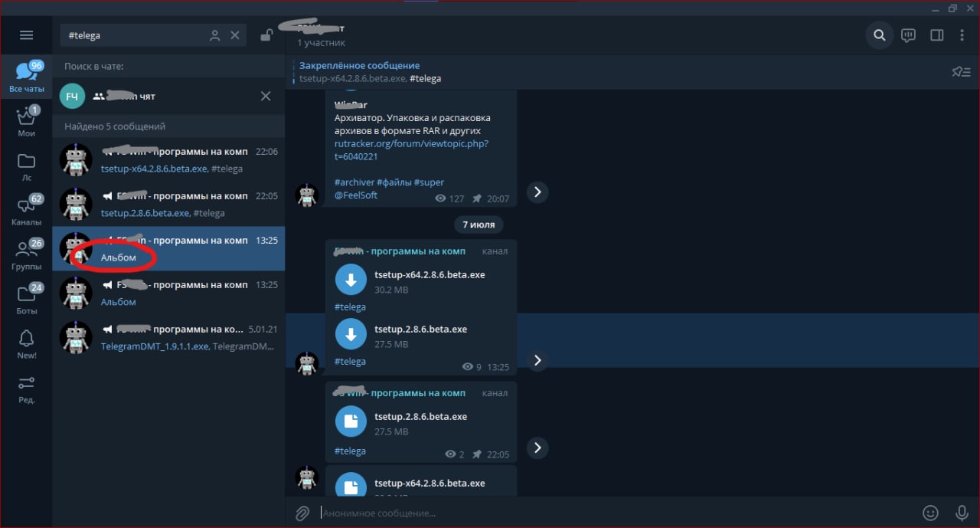This screenshot has height=528, width=980.
Task: Restore down the Telegram window
Action: 953,8
